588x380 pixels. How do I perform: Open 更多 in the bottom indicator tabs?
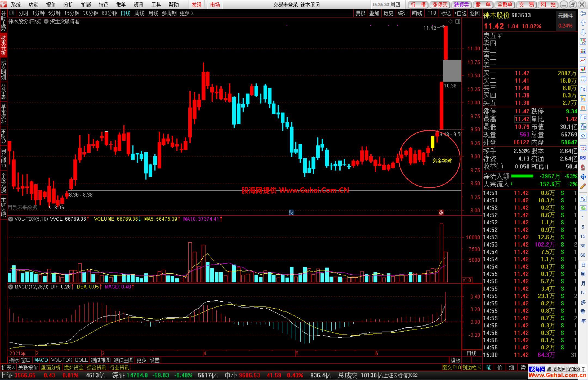point(141,360)
